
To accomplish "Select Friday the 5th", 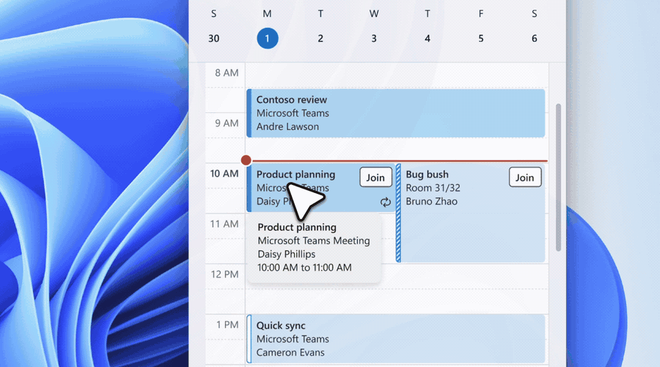I will click(481, 38).
